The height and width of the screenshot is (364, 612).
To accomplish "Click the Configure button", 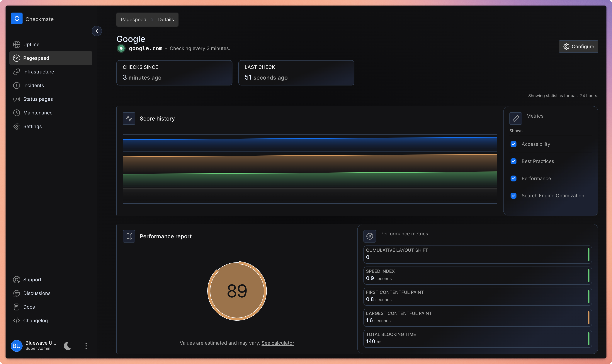I will point(578,47).
